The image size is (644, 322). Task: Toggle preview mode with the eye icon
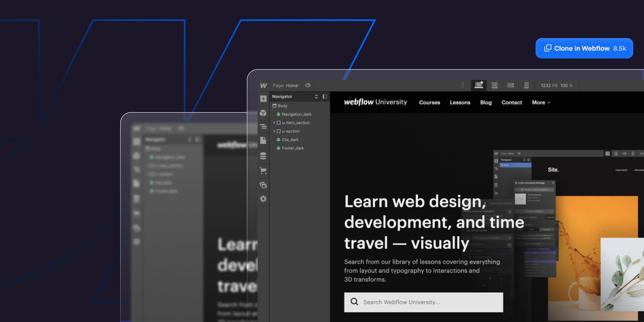click(x=308, y=85)
